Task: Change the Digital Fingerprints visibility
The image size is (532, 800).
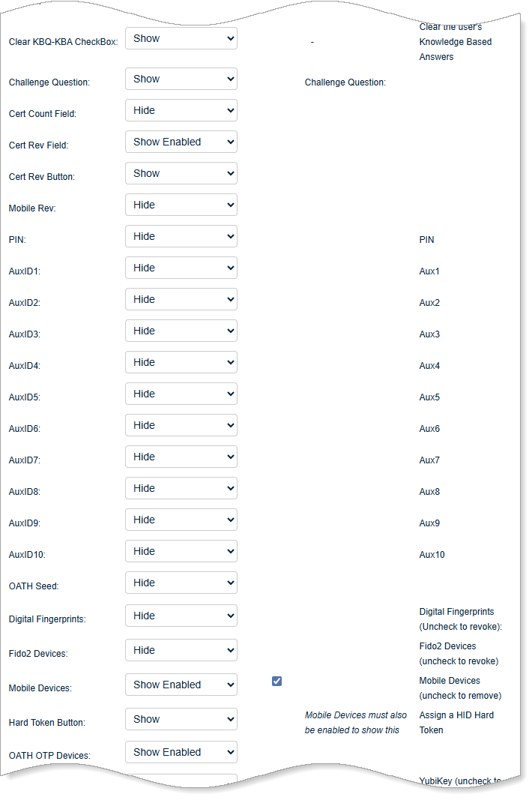Action: pos(181,616)
